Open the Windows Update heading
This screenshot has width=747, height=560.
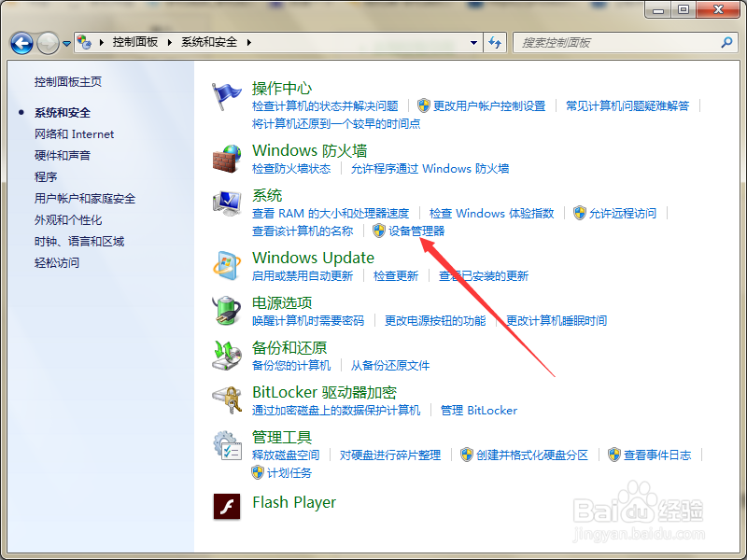pos(313,258)
